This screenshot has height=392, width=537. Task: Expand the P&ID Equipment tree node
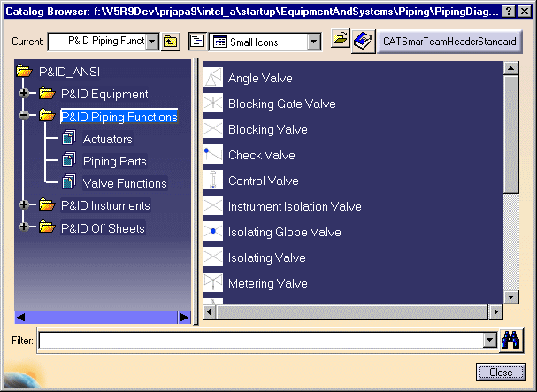point(24,94)
